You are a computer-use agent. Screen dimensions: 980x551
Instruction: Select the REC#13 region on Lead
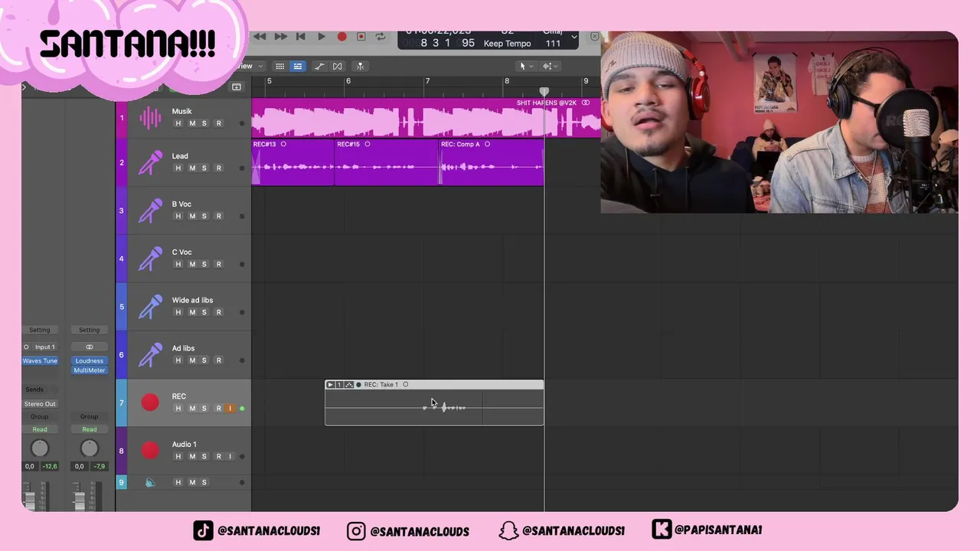pos(293,162)
